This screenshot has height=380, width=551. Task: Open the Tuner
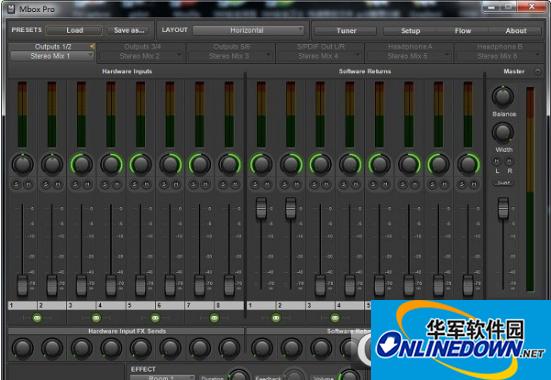[x=346, y=31]
